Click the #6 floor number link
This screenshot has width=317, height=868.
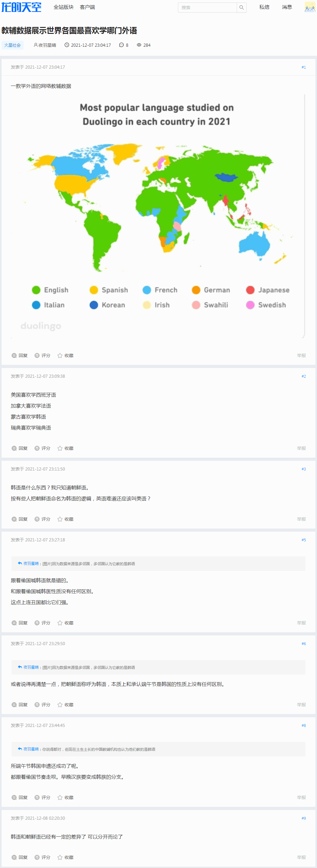click(304, 644)
